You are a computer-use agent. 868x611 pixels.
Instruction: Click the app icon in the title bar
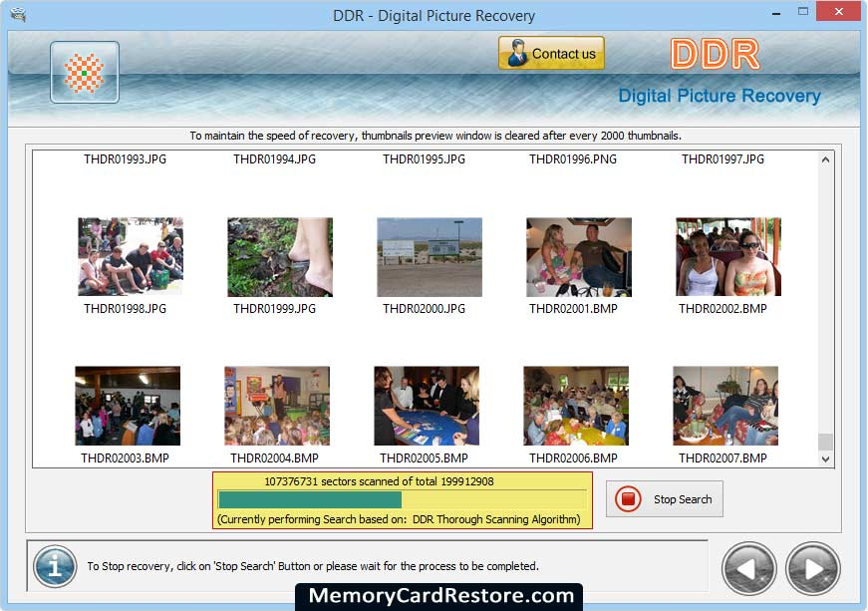[x=18, y=14]
